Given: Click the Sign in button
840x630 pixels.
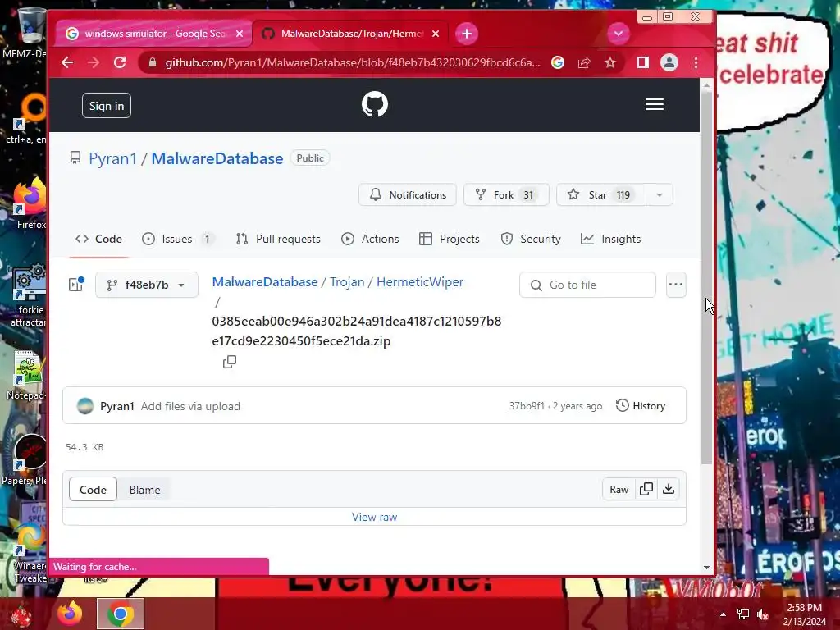Looking at the screenshot, I should [x=107, y=106].
